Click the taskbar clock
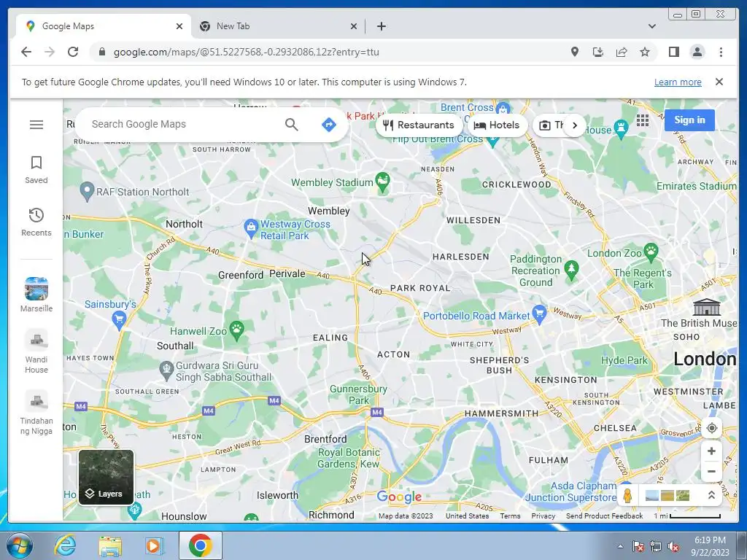747x560 pixels. [710, 546]
